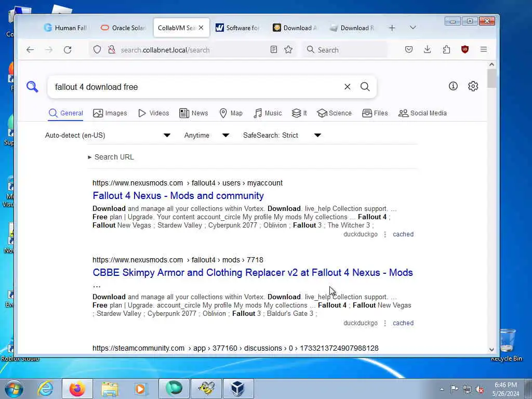
Task: Open the shield tracking protection icon
Action: click(97, 49)
